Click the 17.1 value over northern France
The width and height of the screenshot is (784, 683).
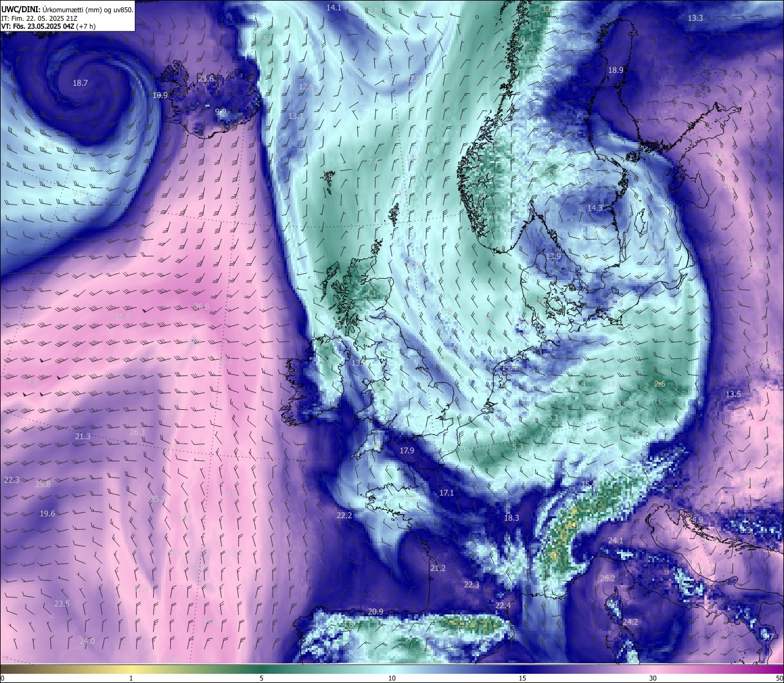447,492
